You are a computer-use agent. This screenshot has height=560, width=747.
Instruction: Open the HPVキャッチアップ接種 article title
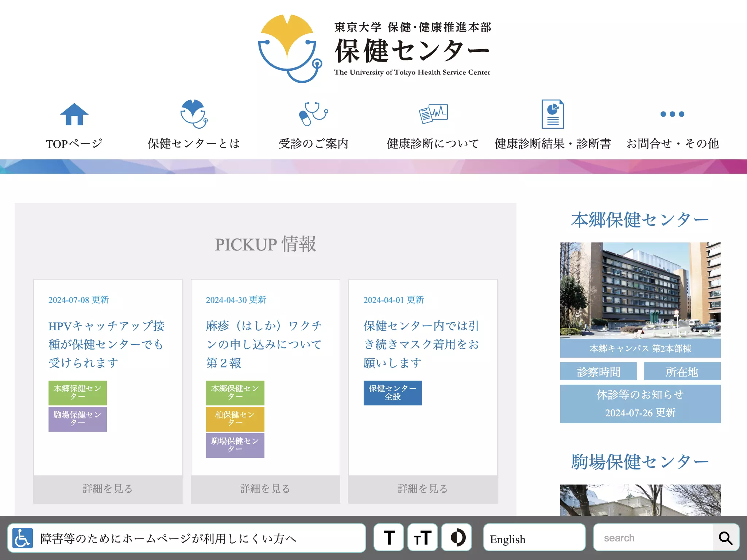click(x=107, y=344)
